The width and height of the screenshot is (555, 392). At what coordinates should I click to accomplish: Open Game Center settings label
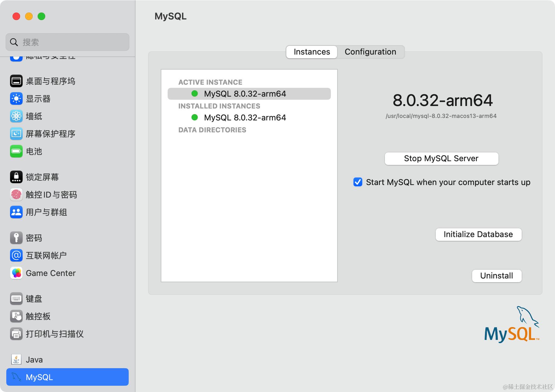51,273
